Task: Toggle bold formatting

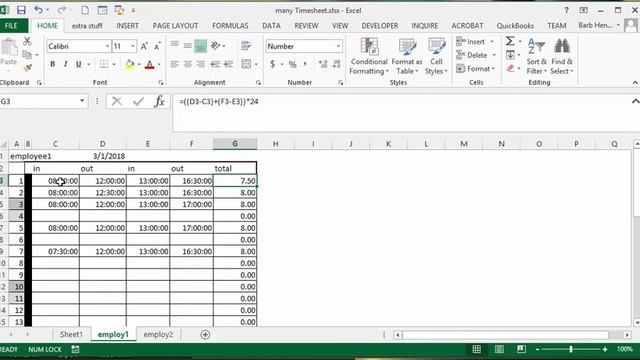Action: pos(52,64)
